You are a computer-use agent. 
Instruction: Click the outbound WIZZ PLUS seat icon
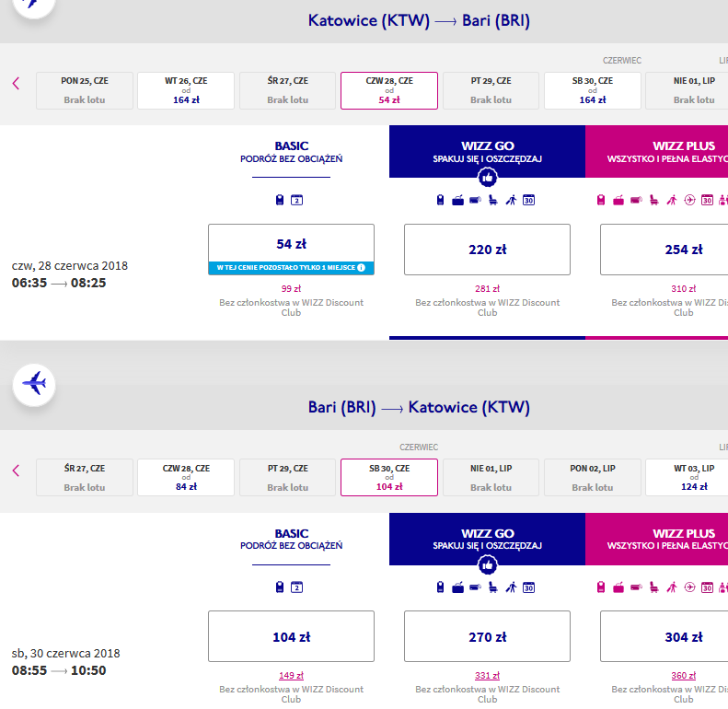(653, 200)
